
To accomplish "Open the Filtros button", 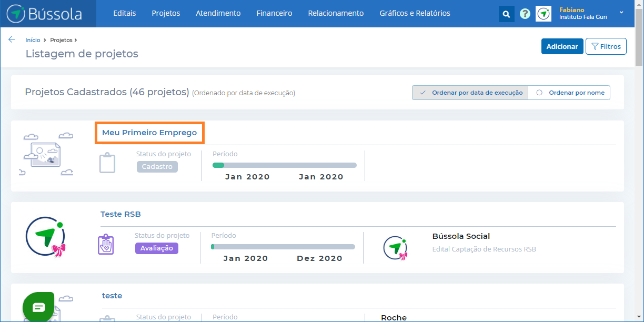I will (606, 46).
